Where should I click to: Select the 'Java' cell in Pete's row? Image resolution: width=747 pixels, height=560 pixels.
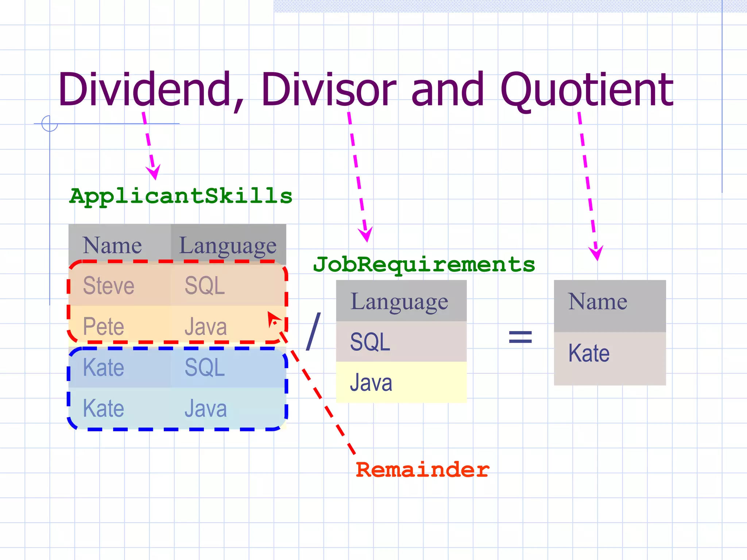tap(228, 326)
